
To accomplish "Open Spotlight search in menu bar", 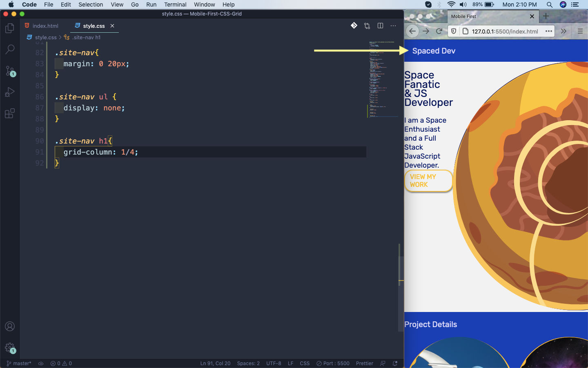I will coord(550,4).
